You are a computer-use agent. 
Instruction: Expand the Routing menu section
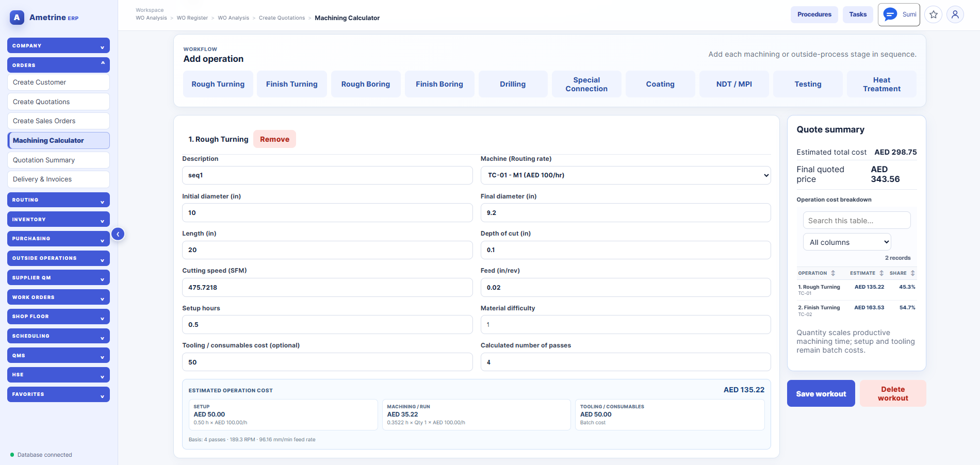click(x=58, y=200)
